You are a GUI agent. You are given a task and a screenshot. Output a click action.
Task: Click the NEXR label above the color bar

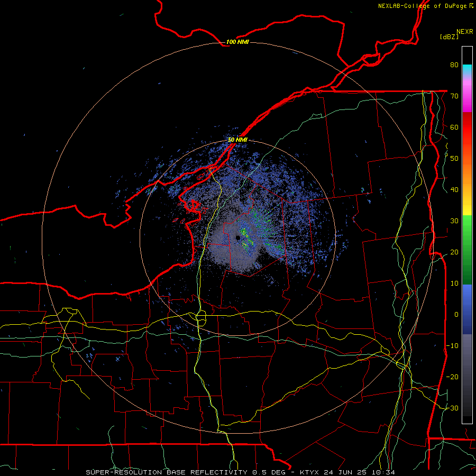465,32
